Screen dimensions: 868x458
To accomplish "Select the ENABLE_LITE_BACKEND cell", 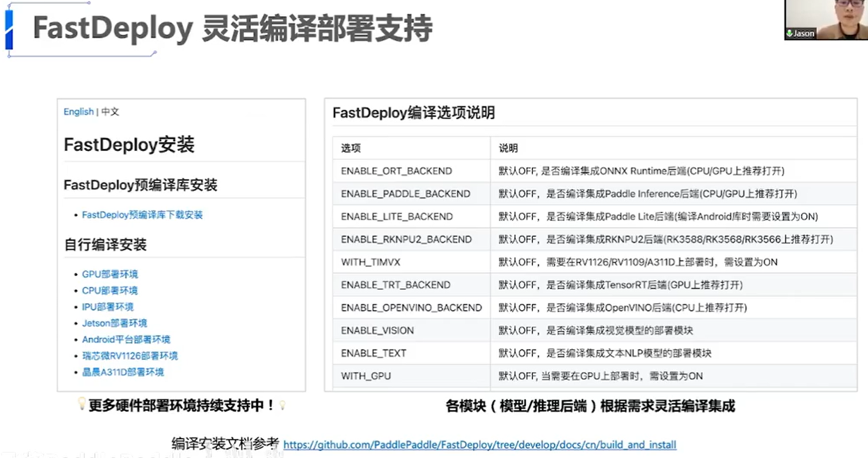I will (x=411, y=216).
